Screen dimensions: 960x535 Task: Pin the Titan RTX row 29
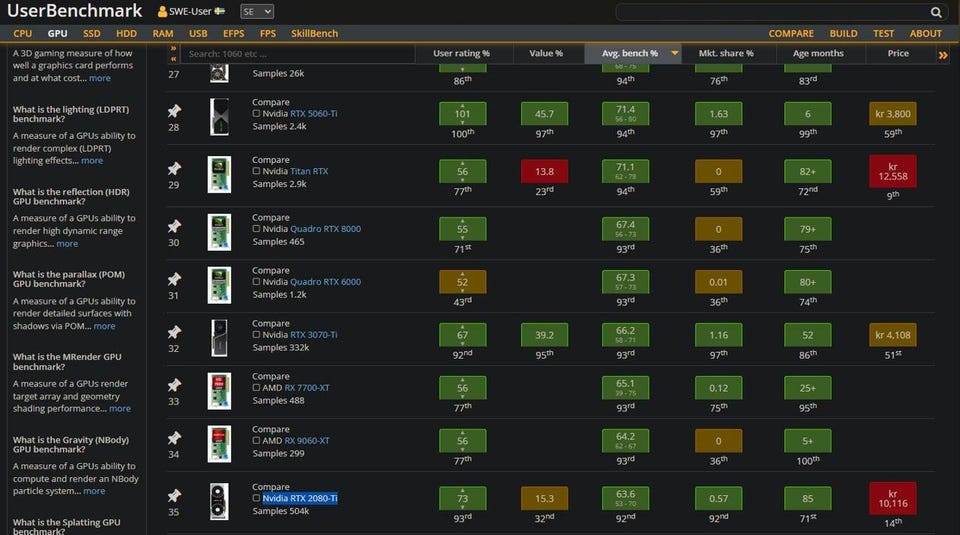[x=174, y=170]
